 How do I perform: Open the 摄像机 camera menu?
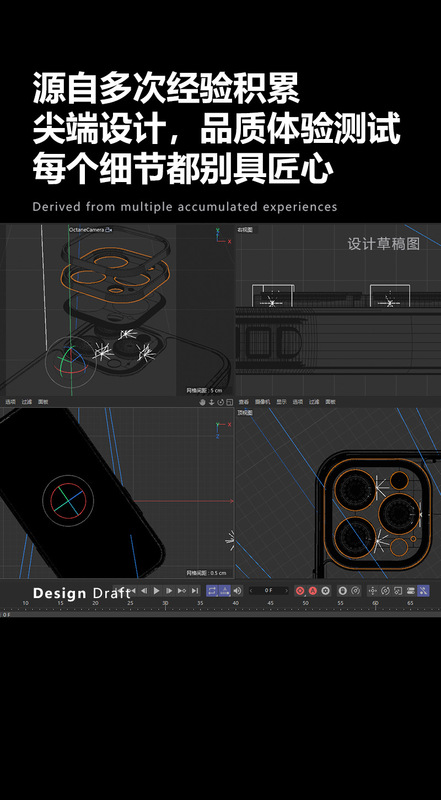(263, 402)
